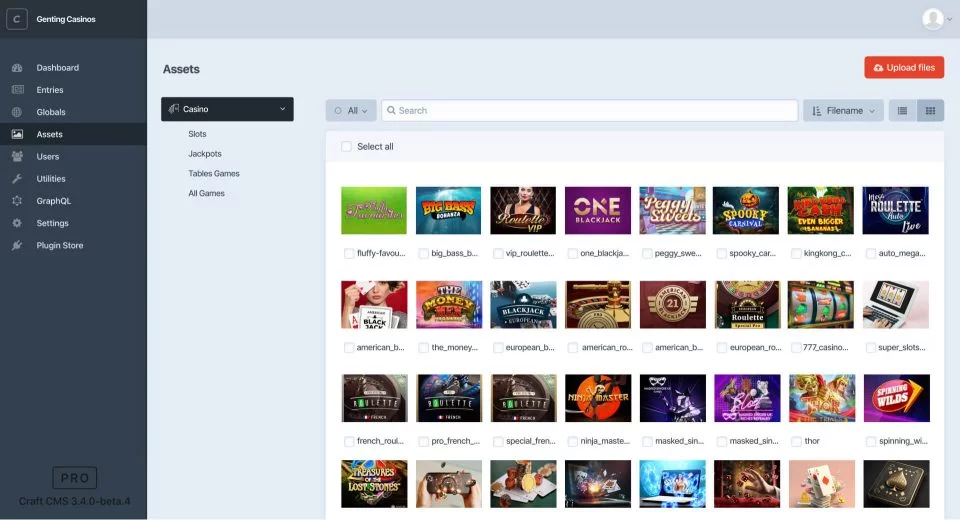Click the Utilities wrench icon in the sidebar
Screen dimensions: 960x520
tap(17, 179)
